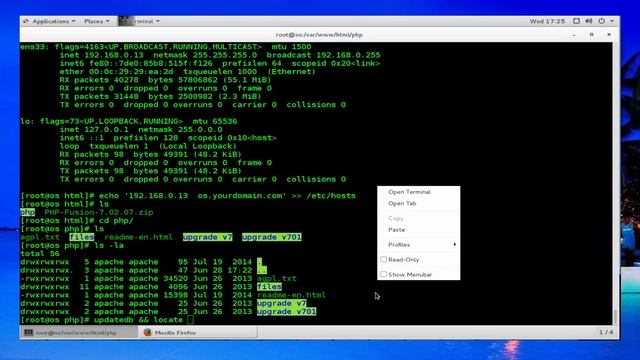The image size is (640, 360).
Task: Click the 'inet 127.0.0.1' loopback address text
Action: point(94,129)
